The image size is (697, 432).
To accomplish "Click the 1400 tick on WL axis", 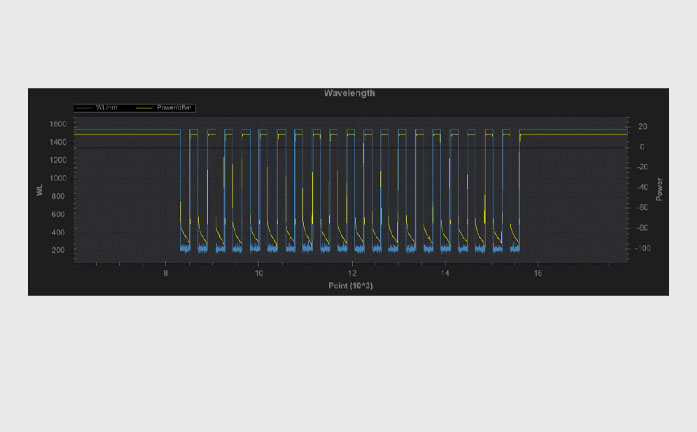I will coord(58,142).
